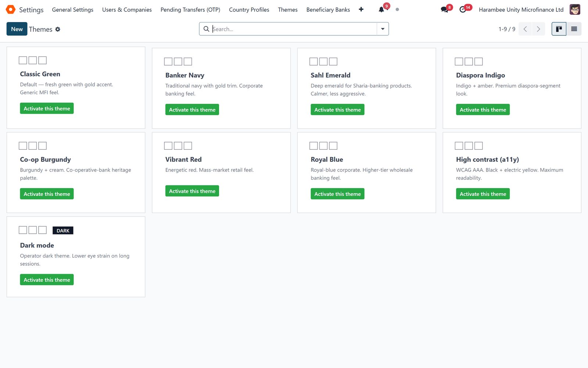The height and width of the screenshot is (368, 588).
Task: Open the High contrast (a11y) card title
Action: (487, 159)
